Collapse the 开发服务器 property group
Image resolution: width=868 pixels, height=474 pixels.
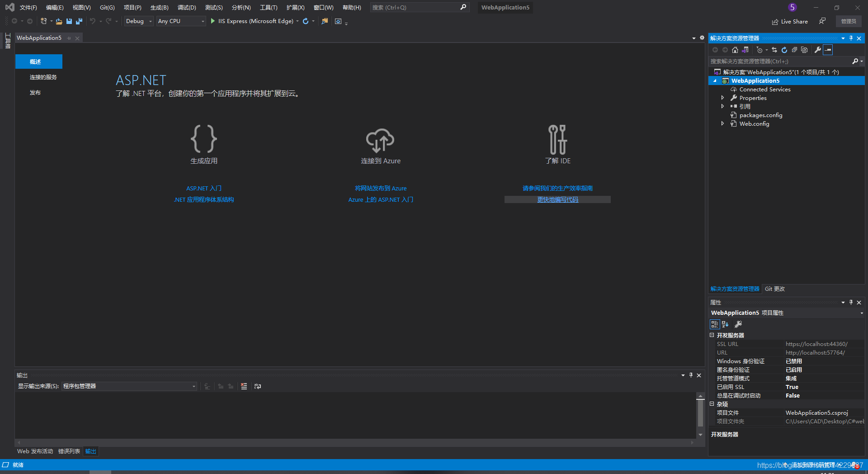click(x=712, y=335)
